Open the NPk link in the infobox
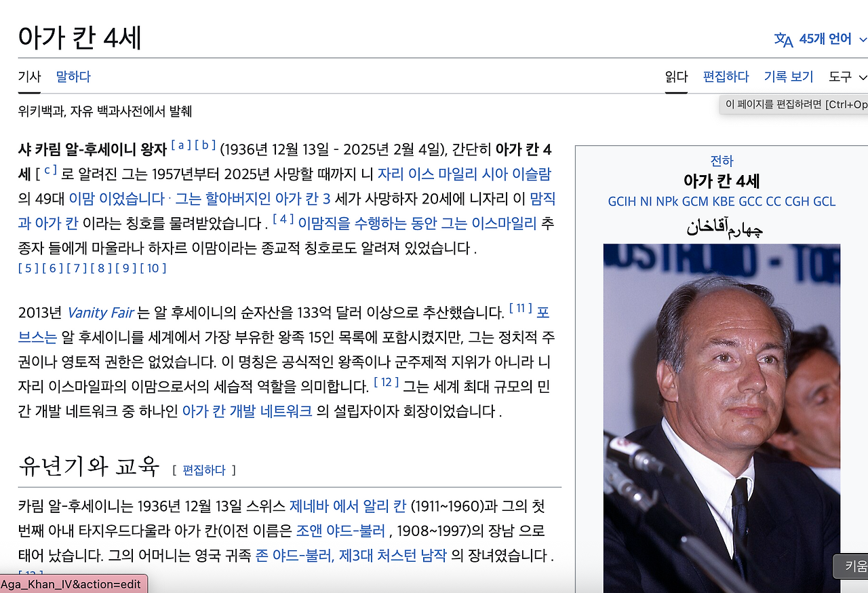 point(667,202)
